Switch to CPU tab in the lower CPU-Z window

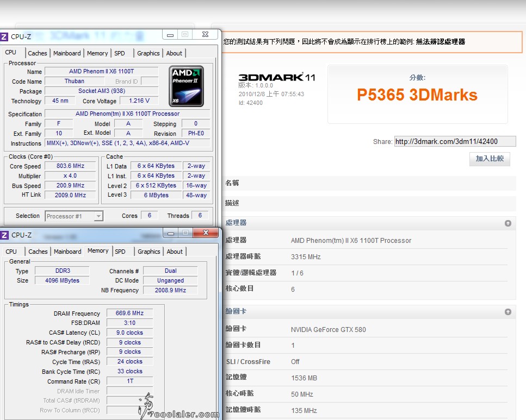11,252
